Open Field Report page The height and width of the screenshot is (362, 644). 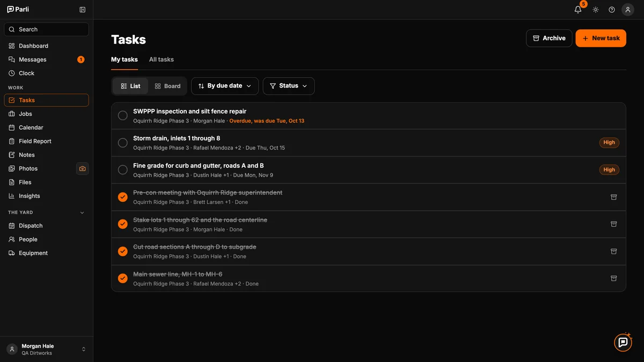point(46,142)
